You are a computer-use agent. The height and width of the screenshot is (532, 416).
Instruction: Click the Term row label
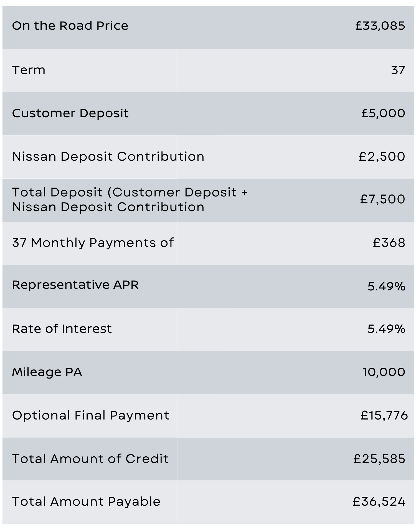pyautogui.click(x=29, y=70)
